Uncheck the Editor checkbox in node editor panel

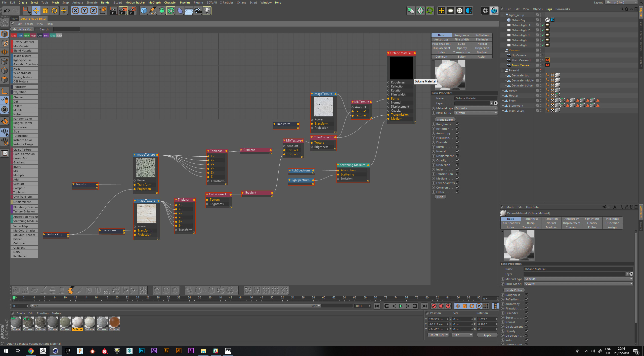pyautogui.click(x=457, y=192)
